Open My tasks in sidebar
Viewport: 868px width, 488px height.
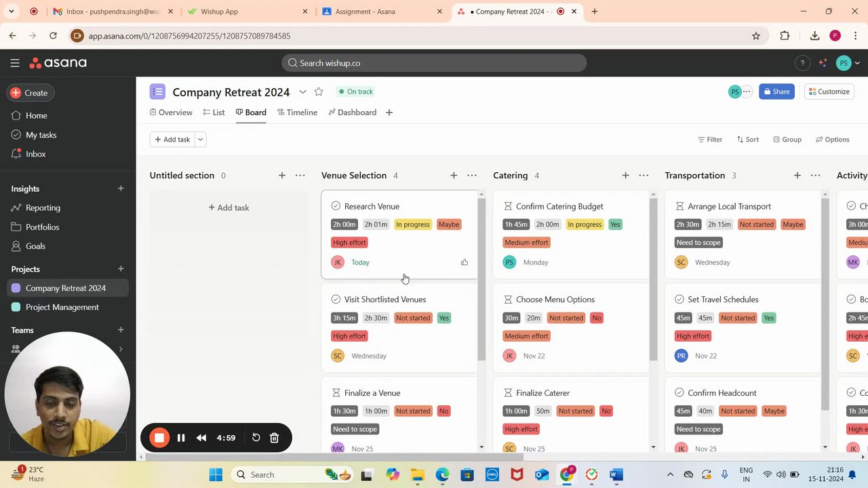(x=41, y=135)
